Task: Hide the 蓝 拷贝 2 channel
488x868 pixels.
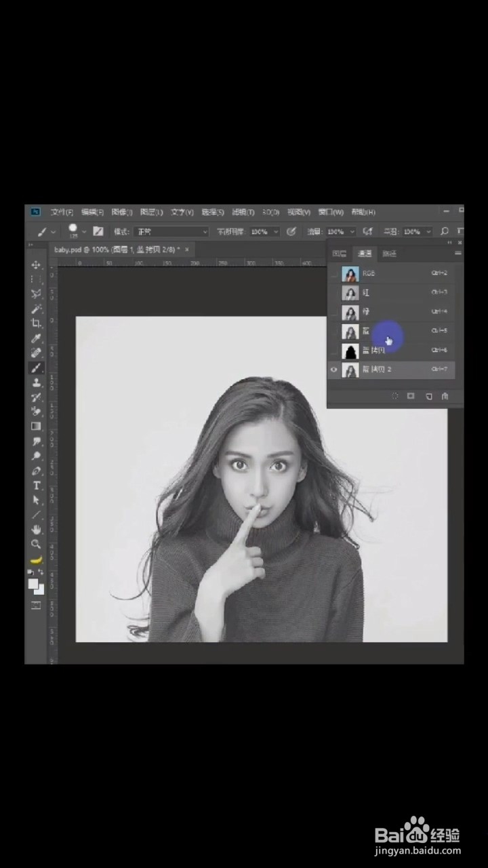Action: [333, 370]
